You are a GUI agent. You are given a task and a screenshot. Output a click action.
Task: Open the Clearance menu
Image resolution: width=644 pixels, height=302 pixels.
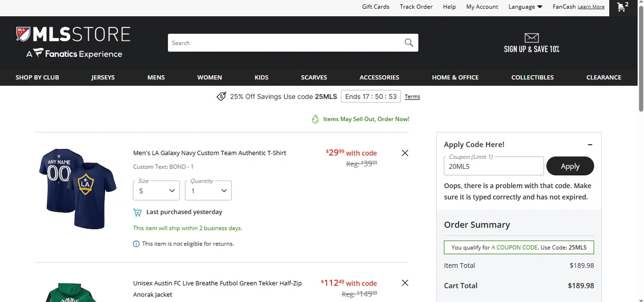[x=604, y=78]
